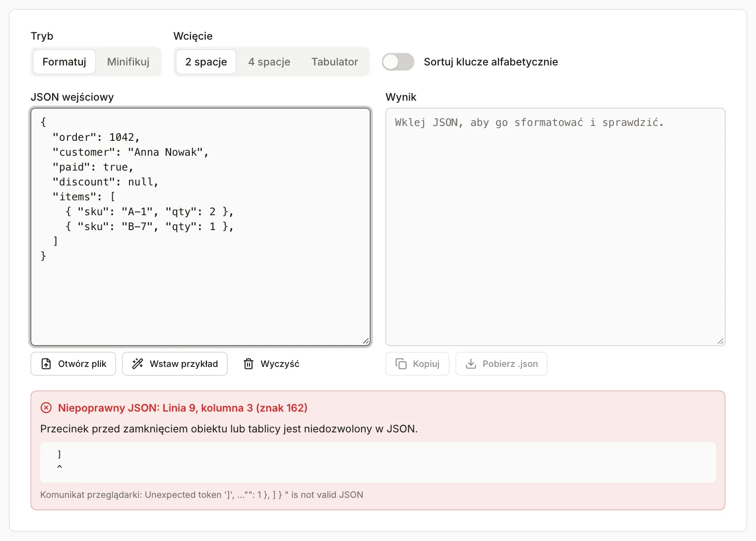
Task: Click the Kopiuj label
Action: 427,364
